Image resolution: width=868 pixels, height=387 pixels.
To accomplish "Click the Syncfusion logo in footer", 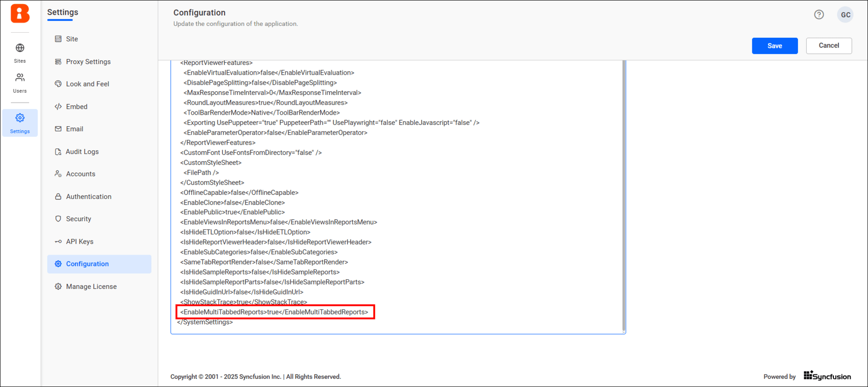I will 827,376.
